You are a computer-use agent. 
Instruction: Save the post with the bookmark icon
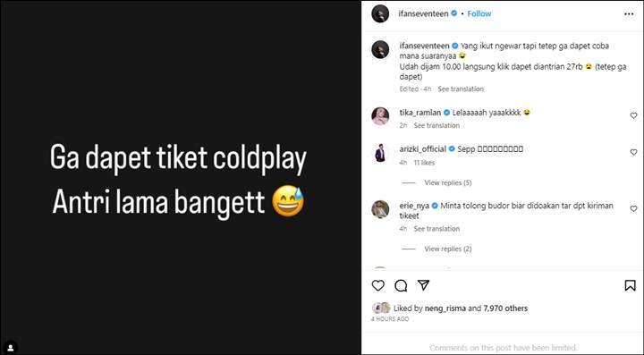pos(630,285)
